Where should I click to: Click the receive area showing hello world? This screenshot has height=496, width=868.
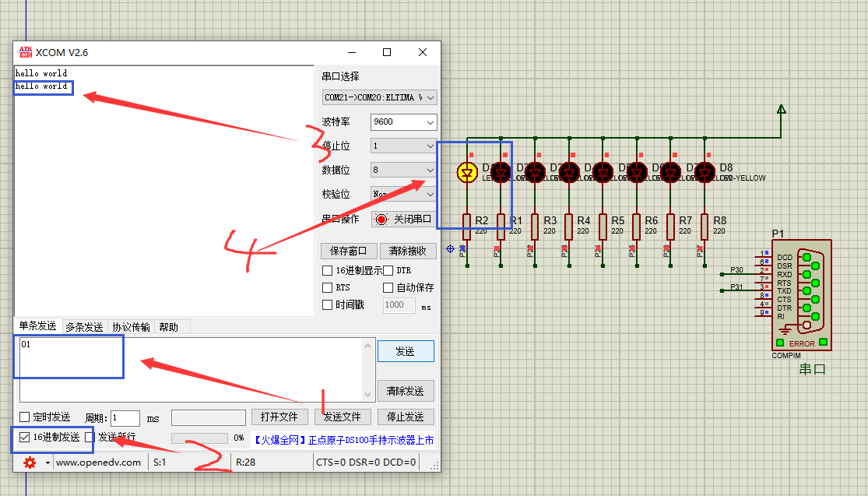coord(164,191)
